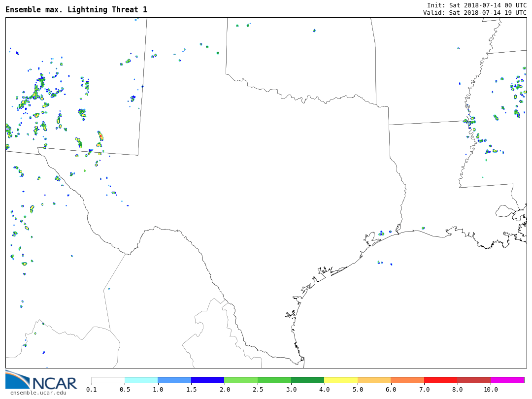The height and width of the screenshot is (399, 532).
Task: Click the light orange 5.0–6.0 colorbar segment
Action: 374,380
